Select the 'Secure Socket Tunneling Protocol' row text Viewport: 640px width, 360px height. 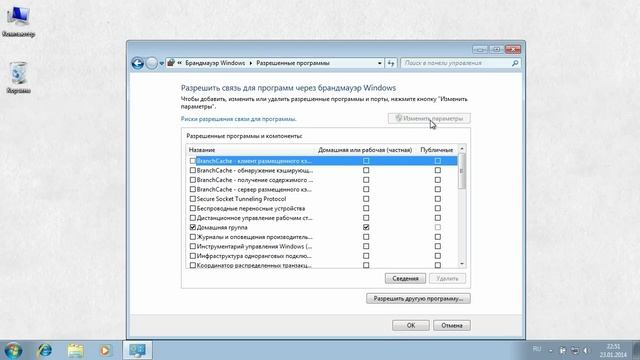pyautogui.click(x=241, y=199)
